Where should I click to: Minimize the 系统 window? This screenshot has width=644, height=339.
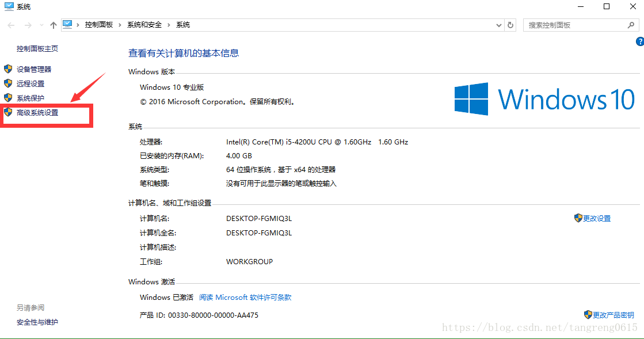[x=581, y=6]
